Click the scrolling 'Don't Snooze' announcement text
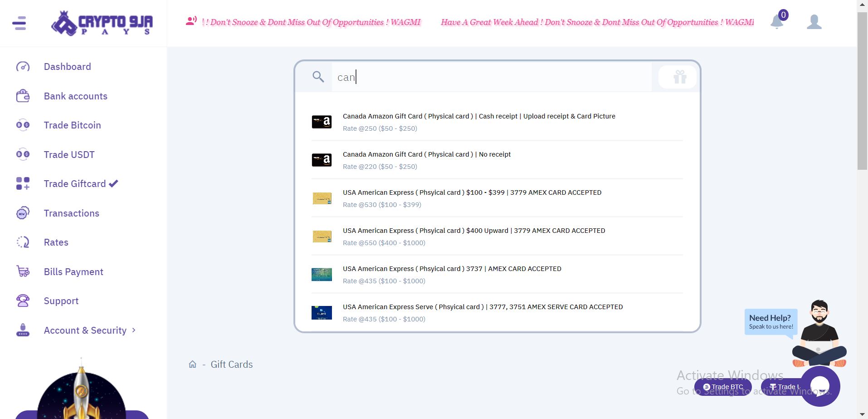This screenshot has width=868, height=419. coord(478,22)
